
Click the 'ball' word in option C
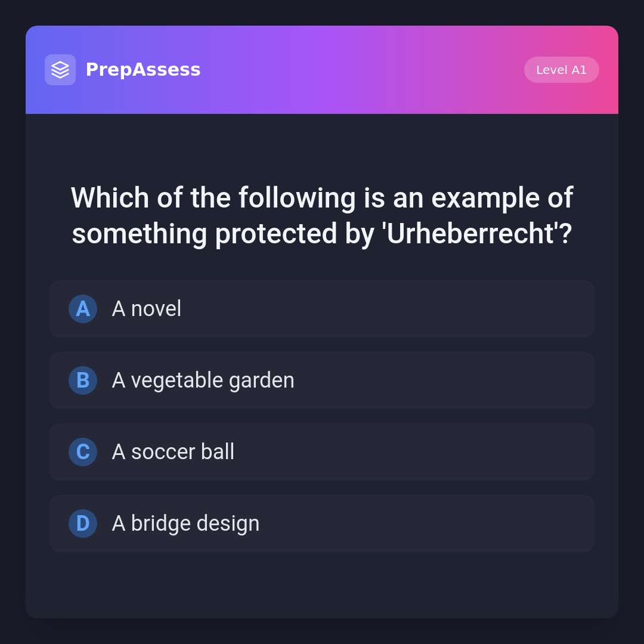(218, 452)
